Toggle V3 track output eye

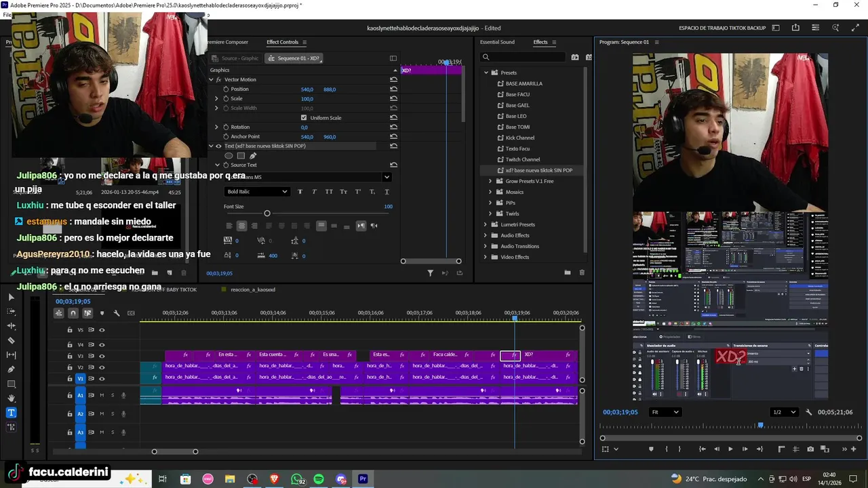tap(102, 356)
